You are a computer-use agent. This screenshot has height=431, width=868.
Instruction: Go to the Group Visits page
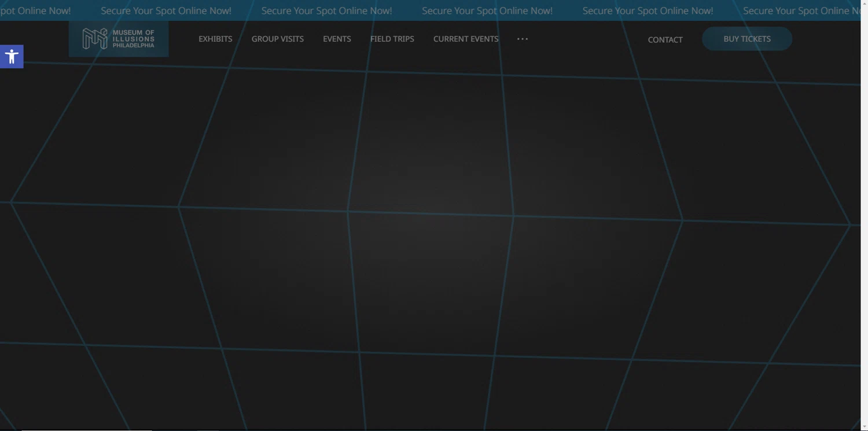[278, 39]
